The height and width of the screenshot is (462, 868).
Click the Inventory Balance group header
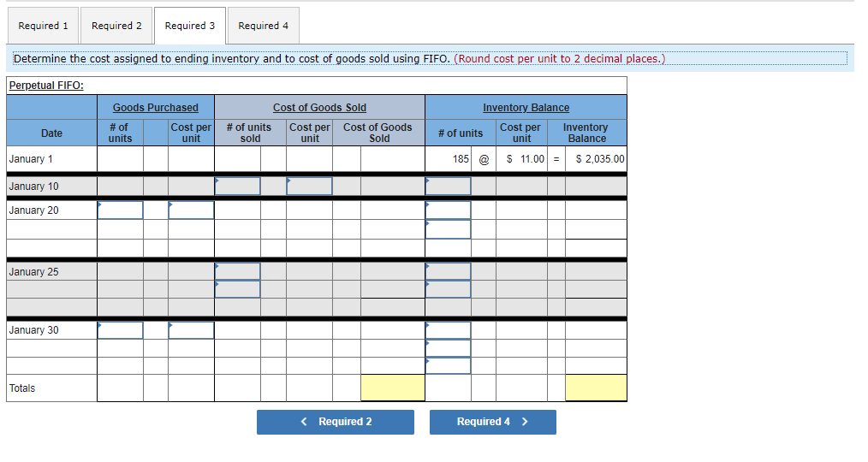(x=526, y=107)
